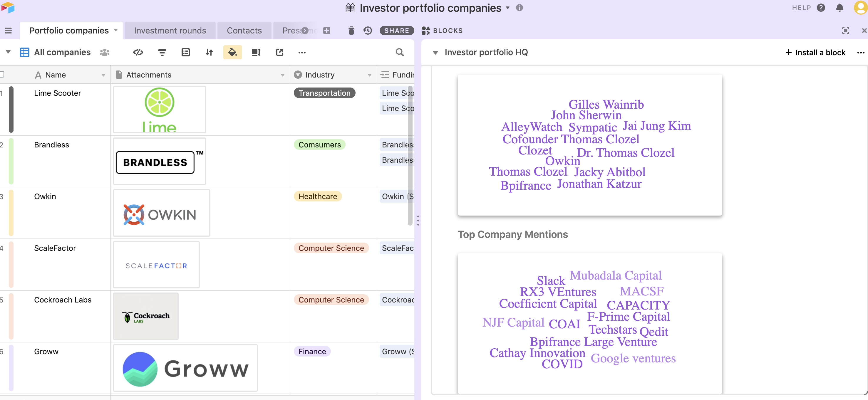
Task: Click the Transportation industry color tag
Action: click(x=324, y=93)
